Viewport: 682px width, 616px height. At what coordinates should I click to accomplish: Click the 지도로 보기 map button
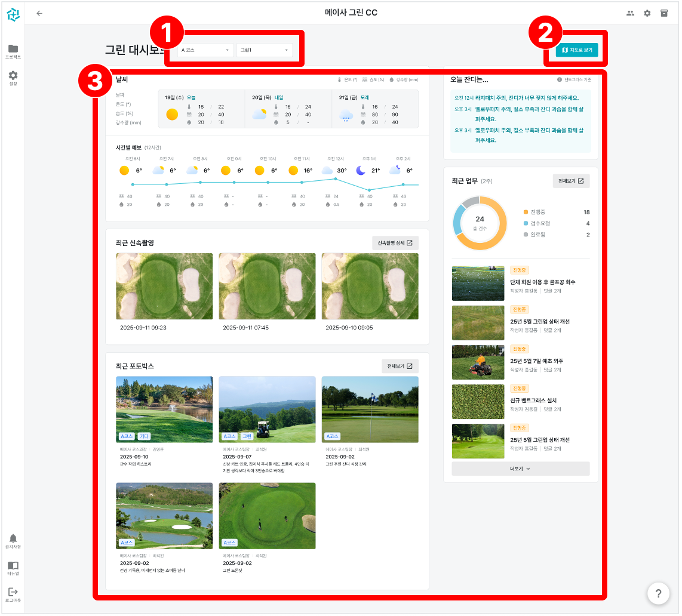pos(576,50)
